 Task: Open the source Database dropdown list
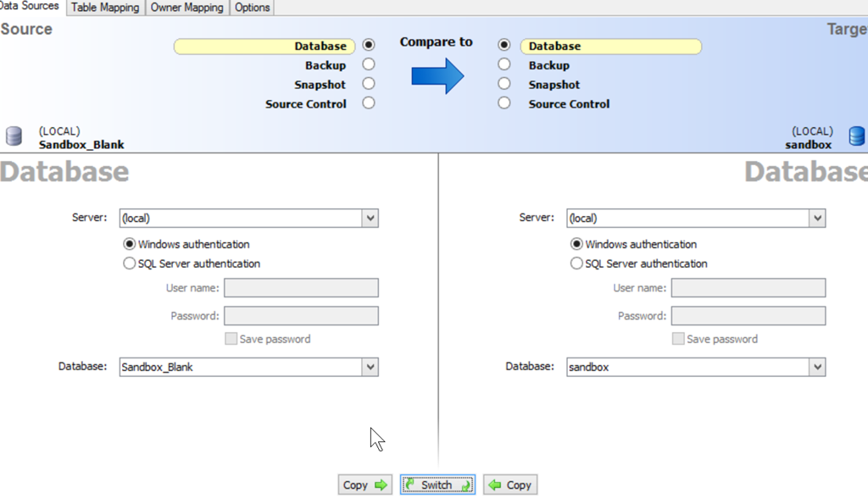[x=370, y=368]
